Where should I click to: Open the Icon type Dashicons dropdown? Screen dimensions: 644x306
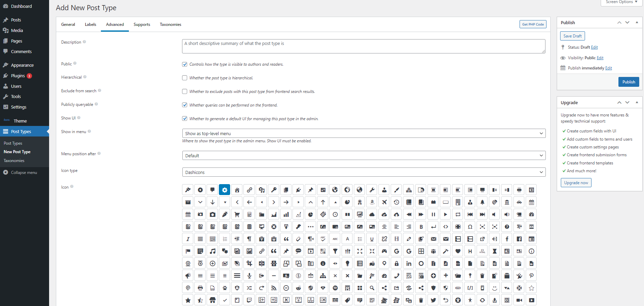(x=364, y=172)
